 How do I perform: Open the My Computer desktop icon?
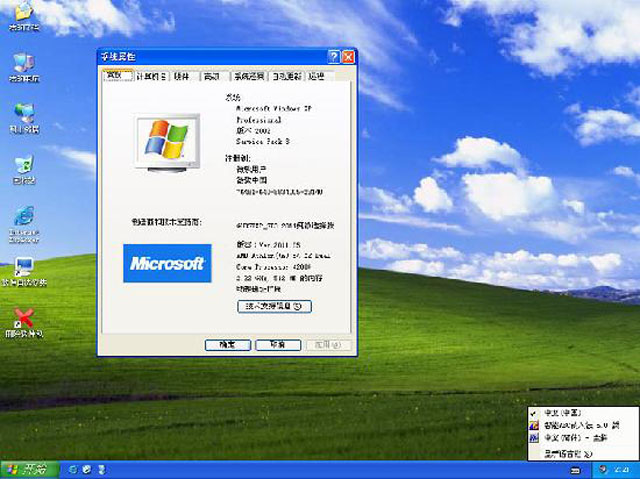[x=24, y=67]
